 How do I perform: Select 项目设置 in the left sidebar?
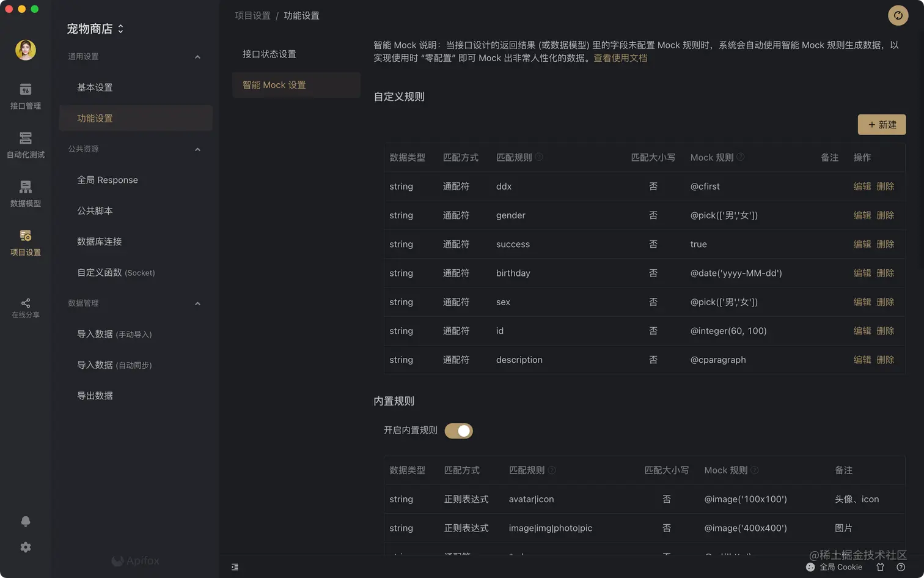click(25, 243)
